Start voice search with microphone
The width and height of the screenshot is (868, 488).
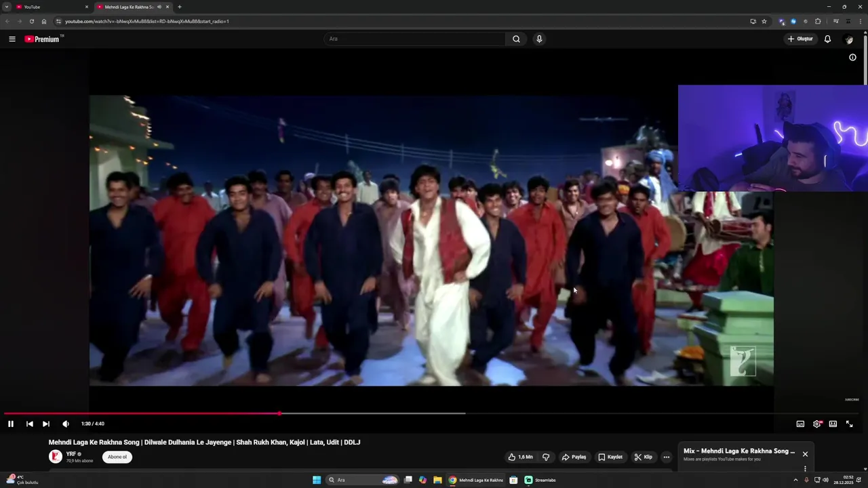539,39
